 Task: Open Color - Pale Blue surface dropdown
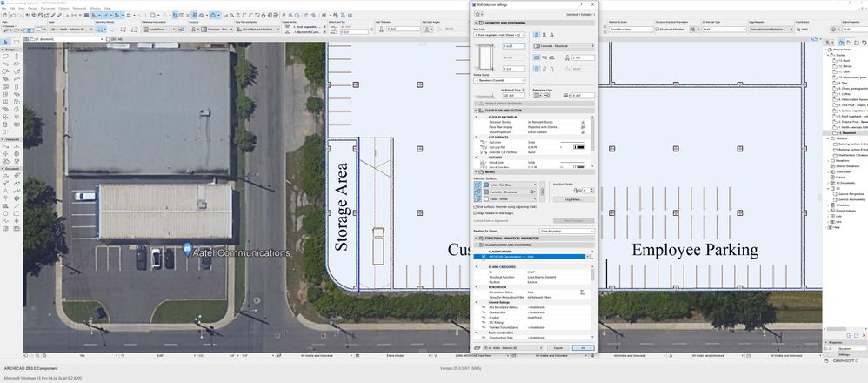(x=510, y=185)
